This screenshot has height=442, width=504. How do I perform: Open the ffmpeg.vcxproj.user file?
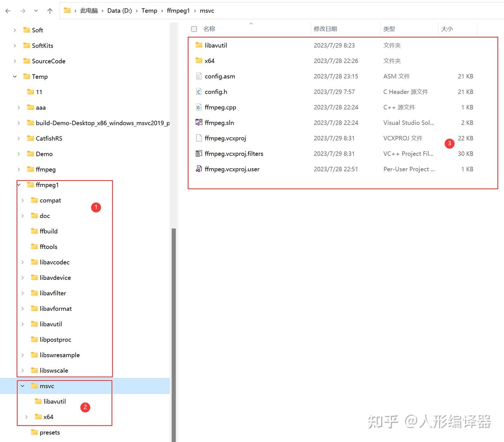click(x=232, y=169)
